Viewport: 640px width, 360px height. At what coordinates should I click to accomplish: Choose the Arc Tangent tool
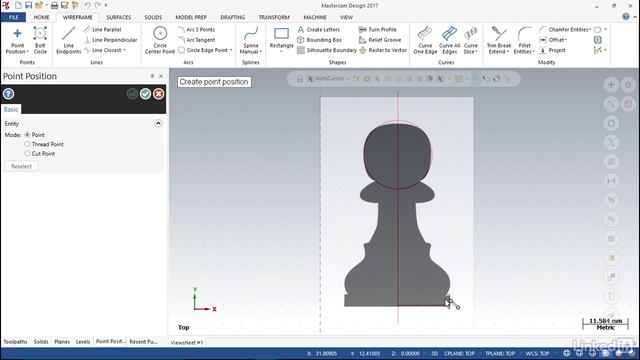click(196, 40)
